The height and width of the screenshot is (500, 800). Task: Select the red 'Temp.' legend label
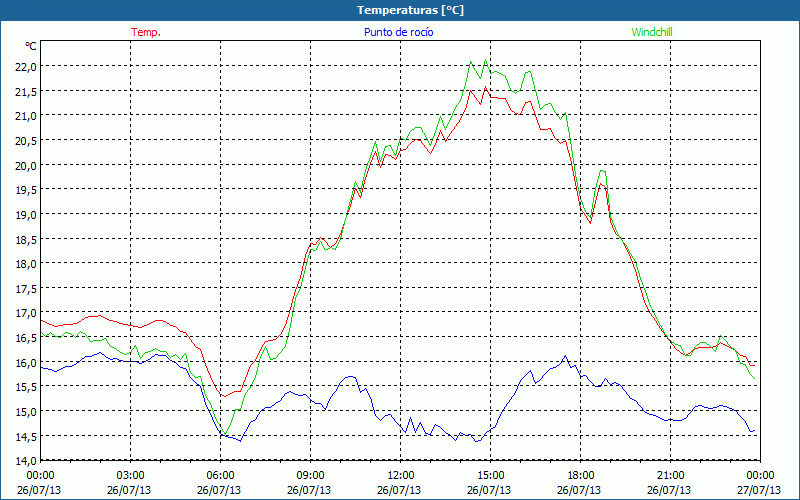[x=146, y=32]
